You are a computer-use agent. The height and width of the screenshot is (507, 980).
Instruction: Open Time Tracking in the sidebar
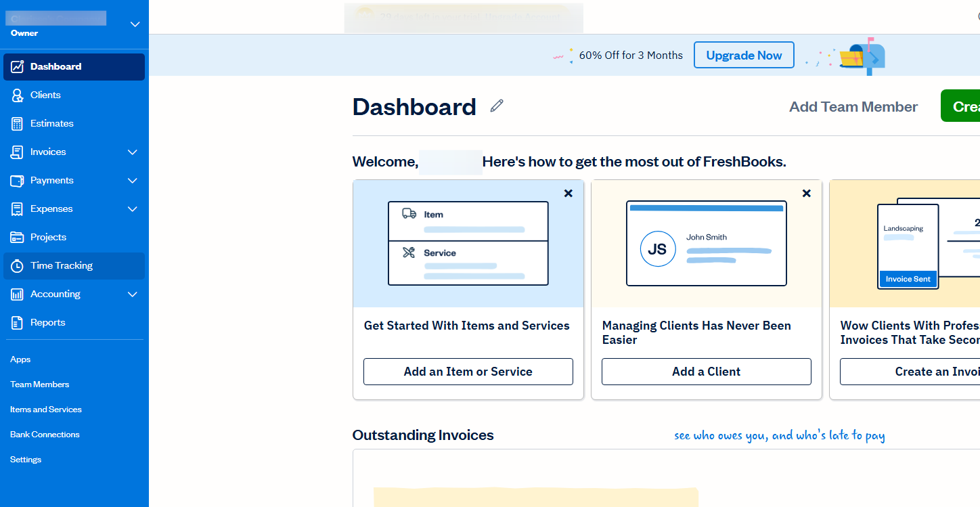click(x=74, y=265)
